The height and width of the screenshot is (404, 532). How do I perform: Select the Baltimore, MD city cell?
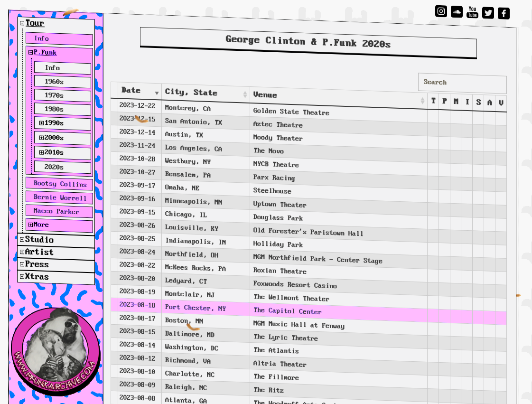[205, 334]
